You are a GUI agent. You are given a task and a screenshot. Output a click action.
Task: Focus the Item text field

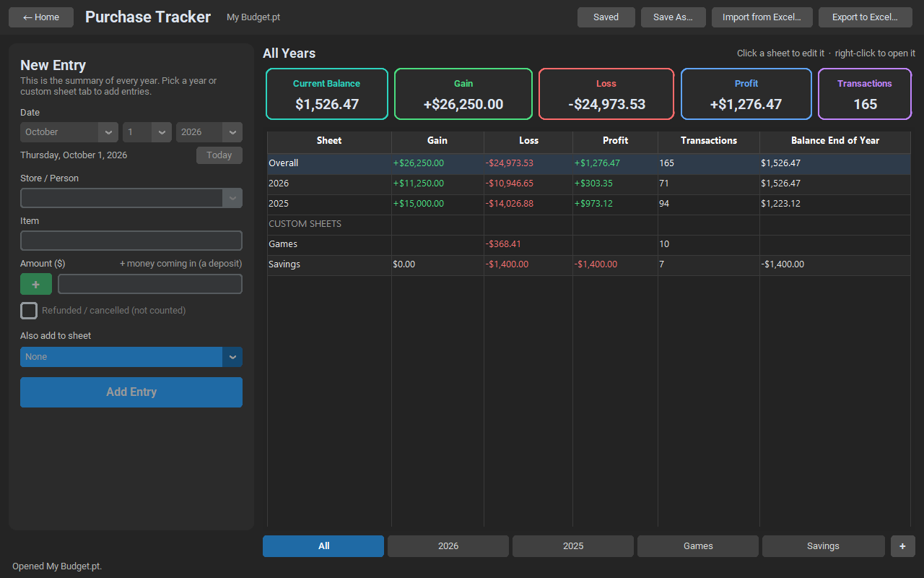(x=131, y=241)
